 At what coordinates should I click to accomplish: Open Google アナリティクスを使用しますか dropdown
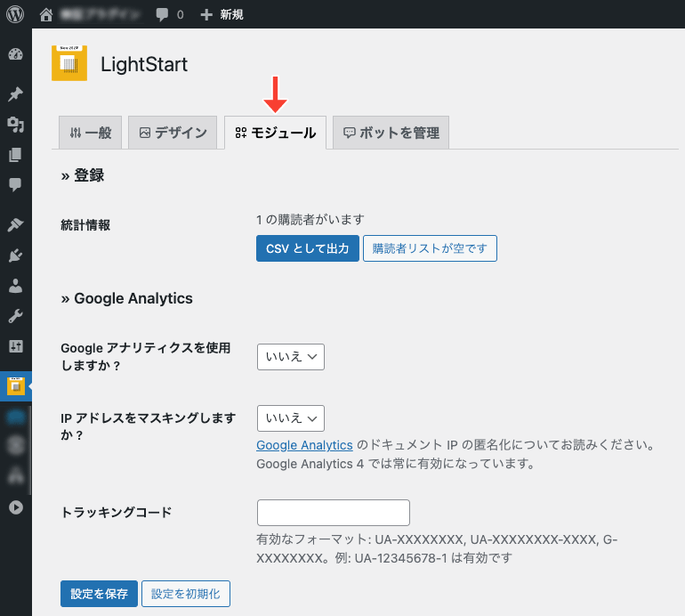291,357
